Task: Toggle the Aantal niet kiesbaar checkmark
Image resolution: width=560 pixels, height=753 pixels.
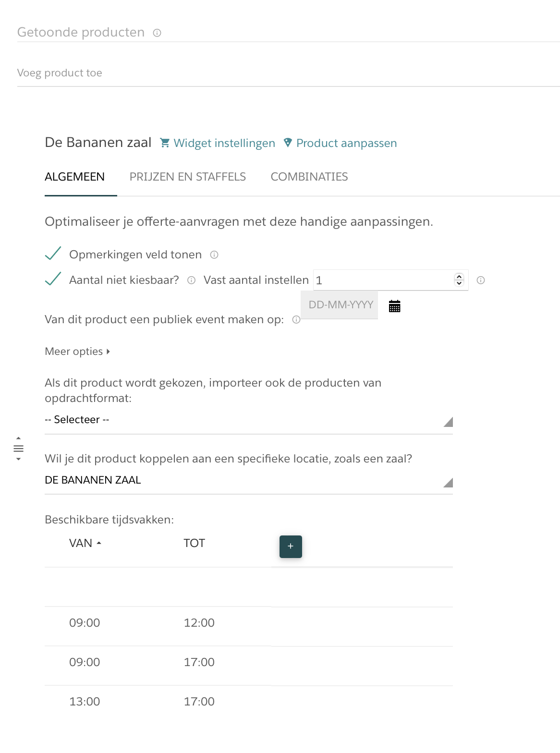Action: [x=53, y=279]
